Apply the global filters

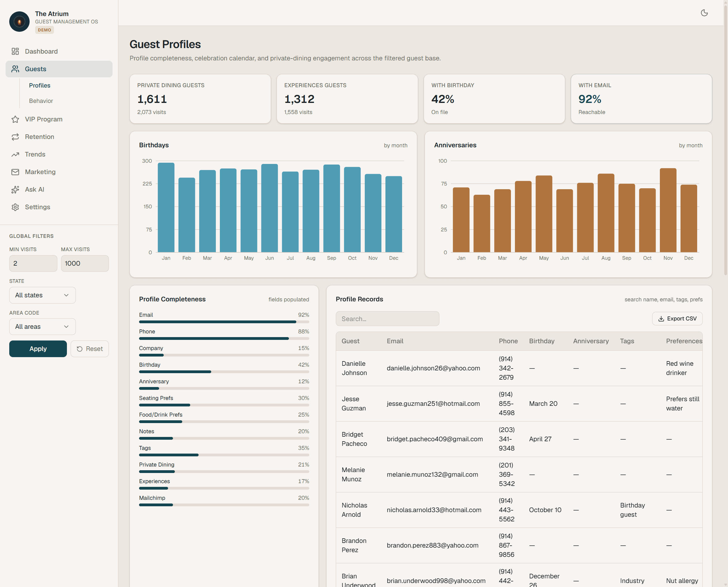[38, 349]
